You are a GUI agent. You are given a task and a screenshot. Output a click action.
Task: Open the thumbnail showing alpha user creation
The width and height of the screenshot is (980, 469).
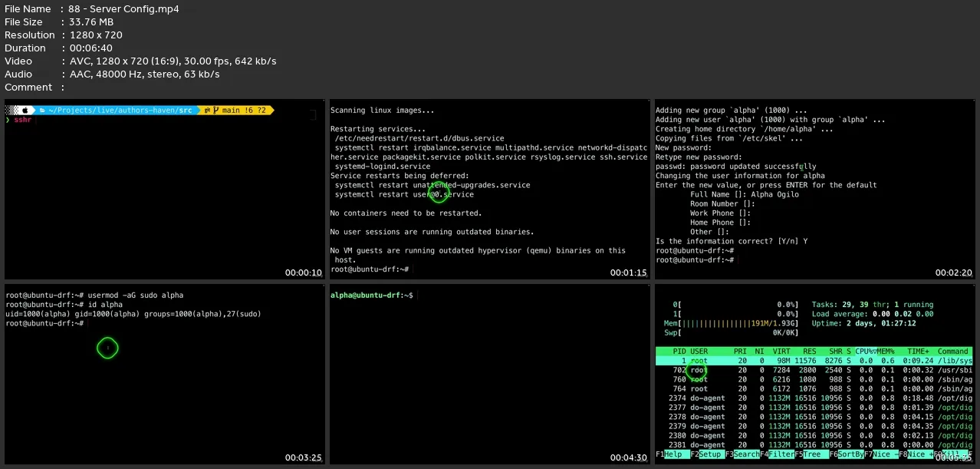point(815,190)
